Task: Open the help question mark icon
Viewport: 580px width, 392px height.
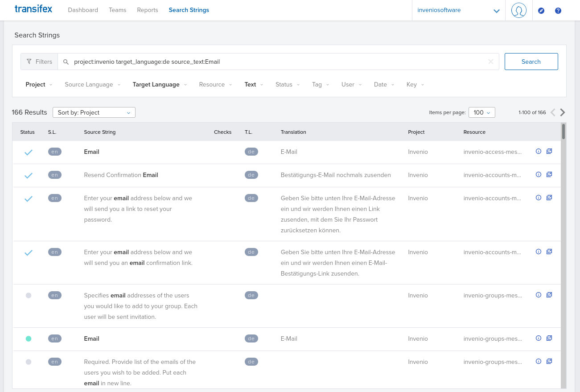Action: pos(558,10)
